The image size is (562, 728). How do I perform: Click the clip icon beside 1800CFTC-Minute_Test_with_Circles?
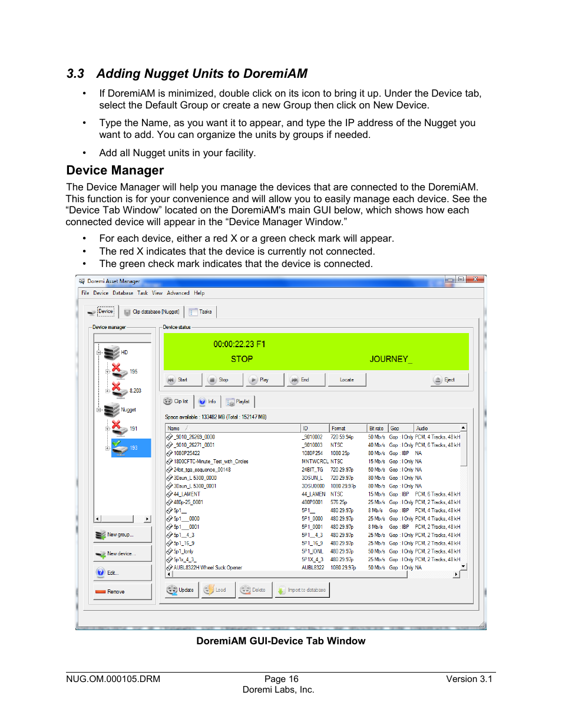(x=170, y=462)
